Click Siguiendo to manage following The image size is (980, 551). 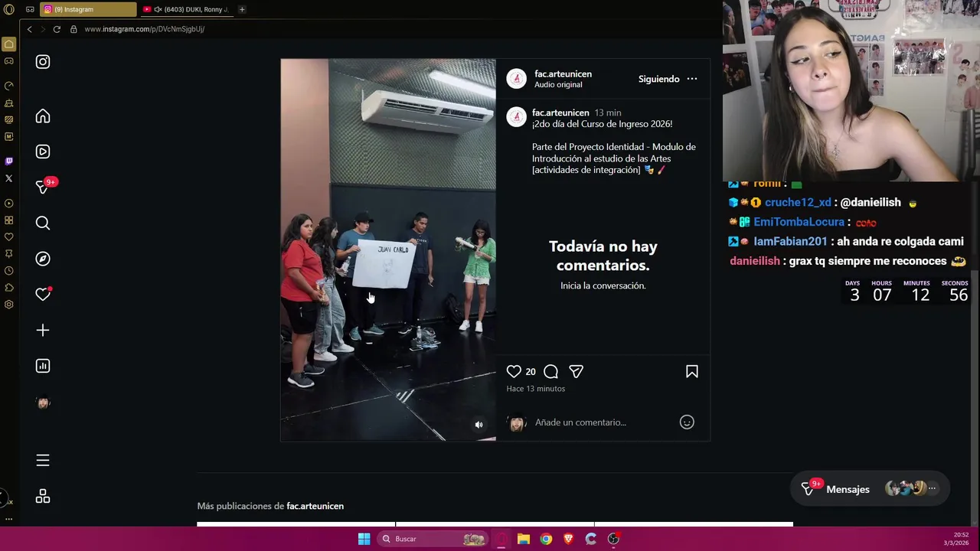(659, 79)
